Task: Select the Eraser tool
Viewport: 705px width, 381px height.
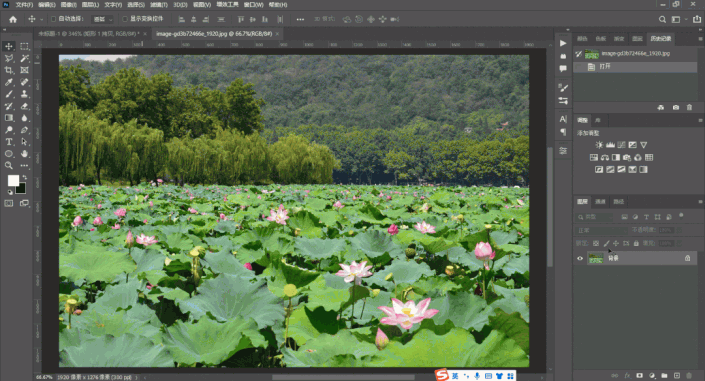Action: pyautogui.click(x=24, y=106)
